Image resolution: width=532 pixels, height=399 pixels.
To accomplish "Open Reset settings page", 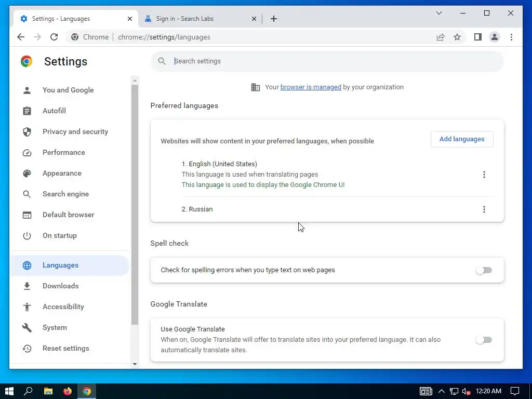I will [70, 349].
